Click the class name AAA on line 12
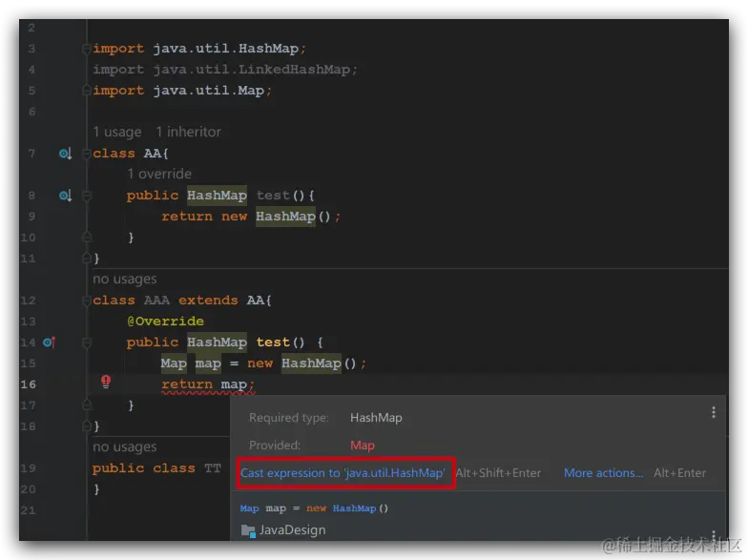The width and height of the screenshot is (748, 560). coord(156,300)
